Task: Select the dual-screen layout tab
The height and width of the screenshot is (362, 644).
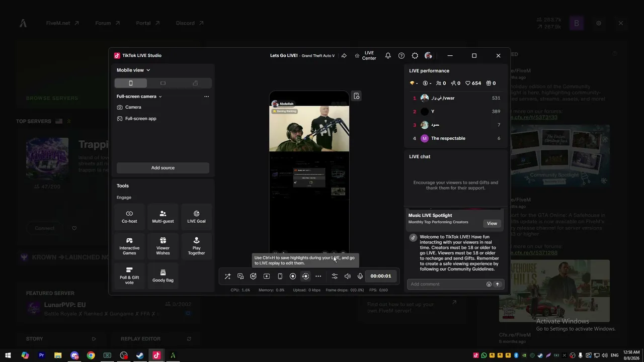Action: 195,83
